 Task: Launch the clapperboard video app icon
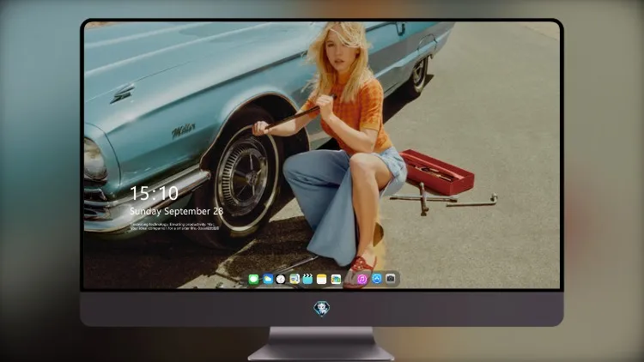point(307,279)
